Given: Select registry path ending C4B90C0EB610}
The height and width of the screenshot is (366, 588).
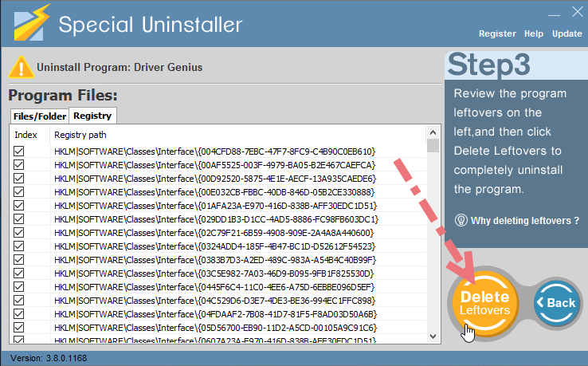Looking at the screenshot, I should (x=215, y=152).
